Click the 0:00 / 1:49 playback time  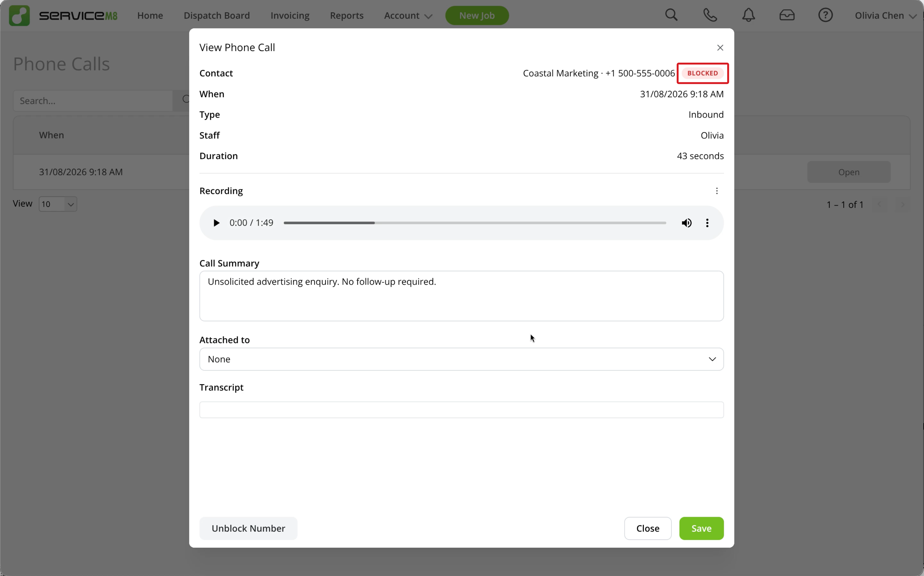[251, 223]
